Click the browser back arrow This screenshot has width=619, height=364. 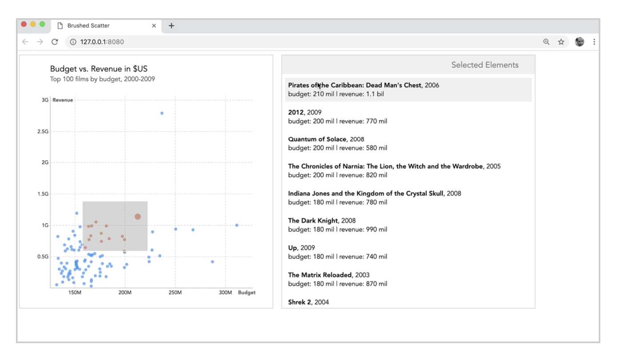(25, 42)
